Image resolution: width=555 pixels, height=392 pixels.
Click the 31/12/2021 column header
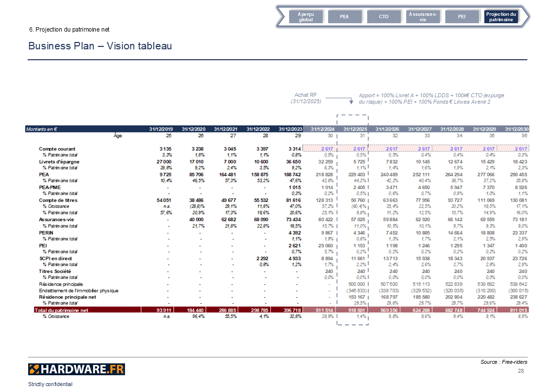(226, 129)
